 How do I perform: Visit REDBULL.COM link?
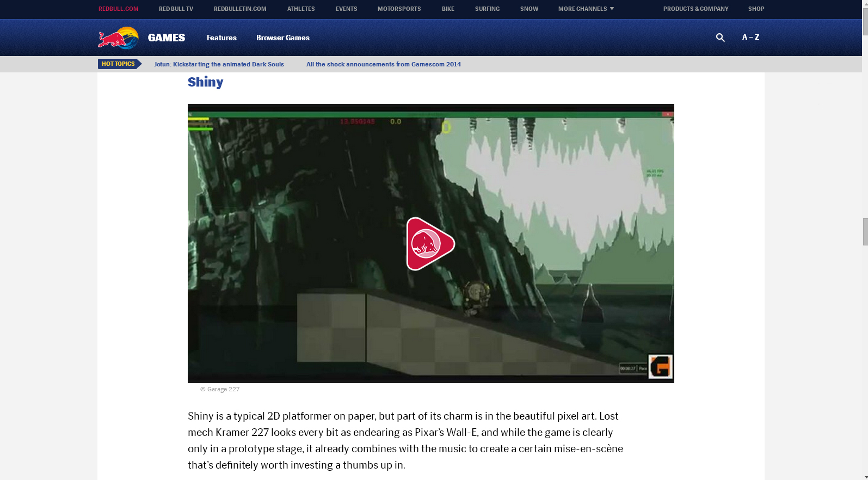tap(119, 9)
